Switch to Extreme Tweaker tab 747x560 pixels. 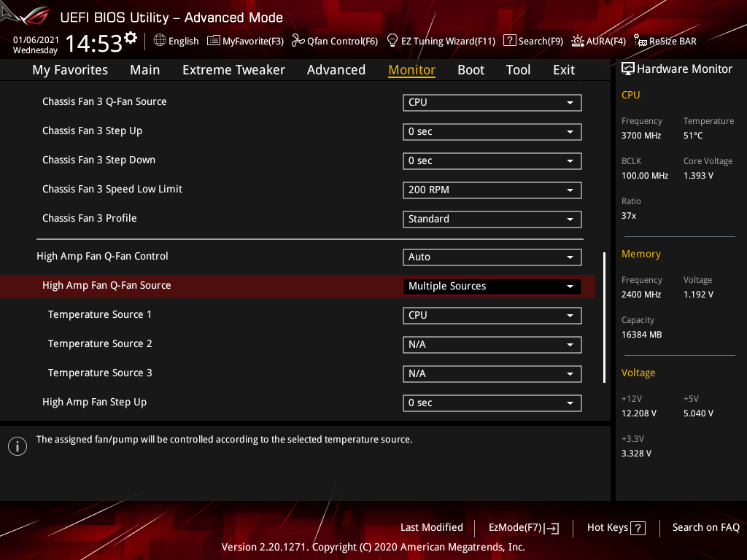click(233, 70)
